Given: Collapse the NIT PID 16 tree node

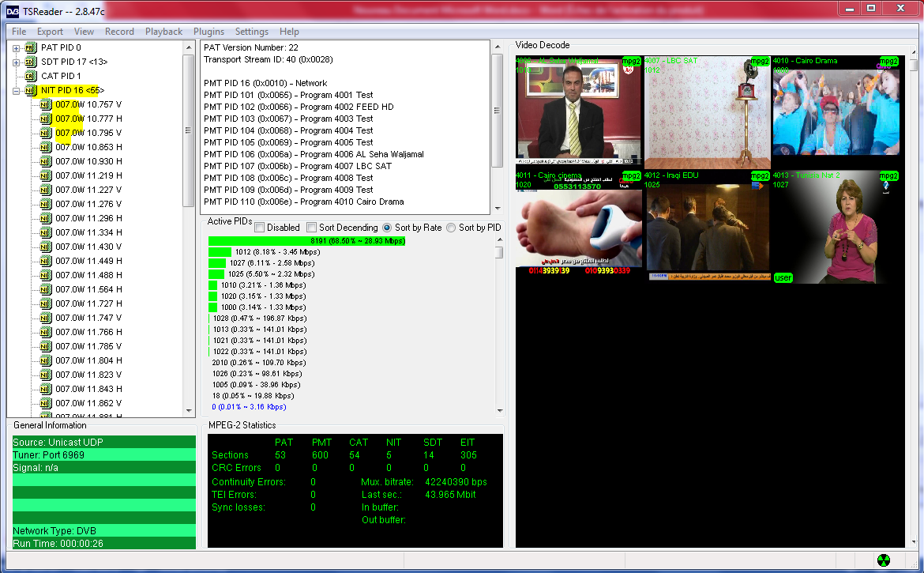Looking at the screenshot, I should coord(17,91).
